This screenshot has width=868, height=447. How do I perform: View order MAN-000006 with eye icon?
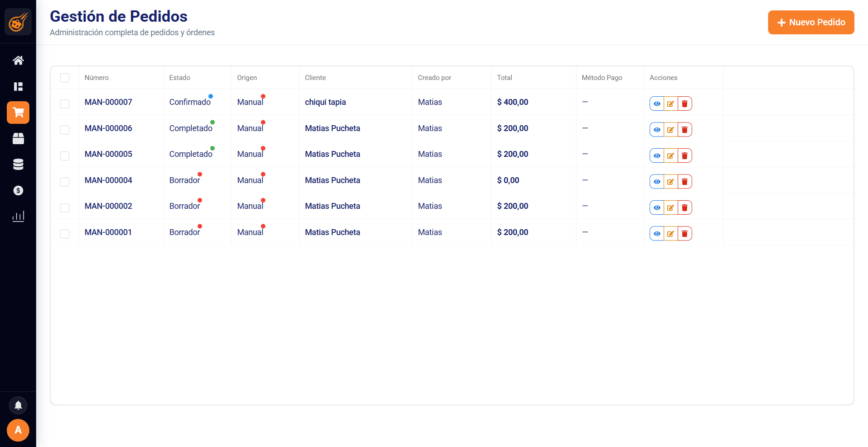(x=657, y=130)
